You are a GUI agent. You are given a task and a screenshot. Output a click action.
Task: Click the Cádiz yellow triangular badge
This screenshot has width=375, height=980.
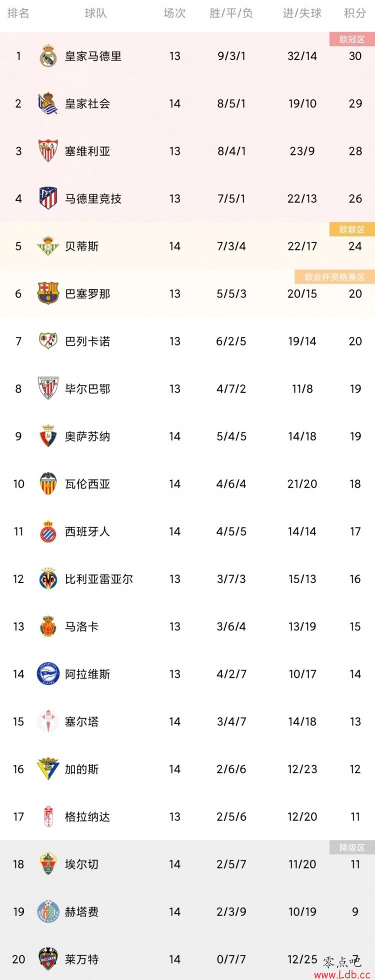point(48,769)
